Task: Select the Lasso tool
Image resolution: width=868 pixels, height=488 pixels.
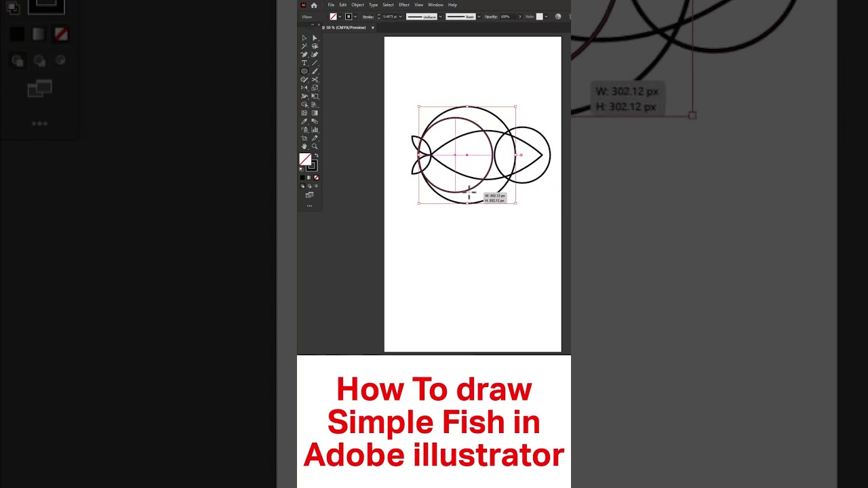Action: click(315, 46)
